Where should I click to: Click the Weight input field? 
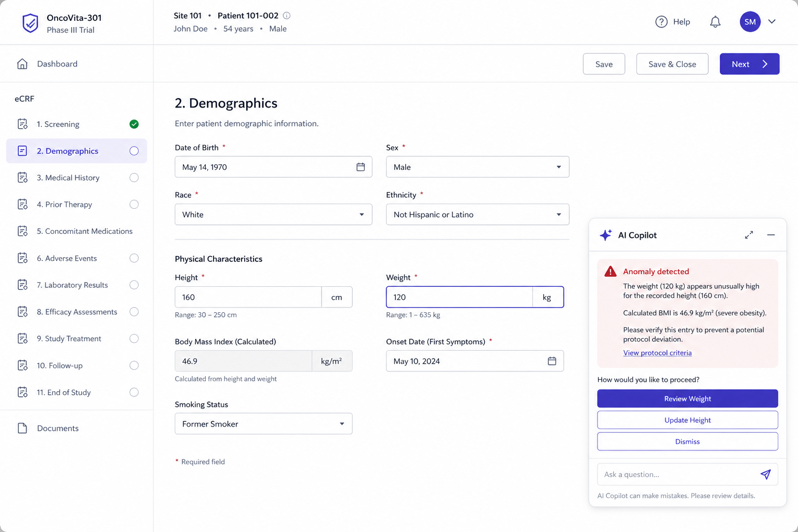[x=460, y=297]
